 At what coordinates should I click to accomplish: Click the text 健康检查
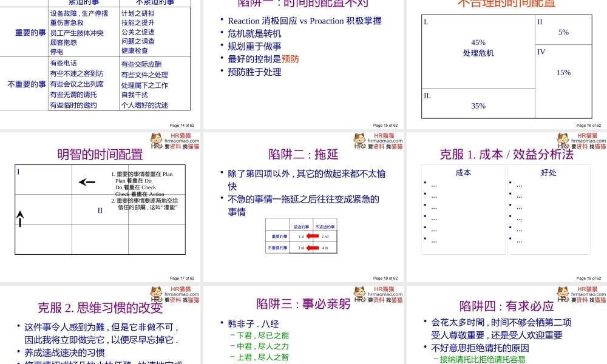[135, 51]
